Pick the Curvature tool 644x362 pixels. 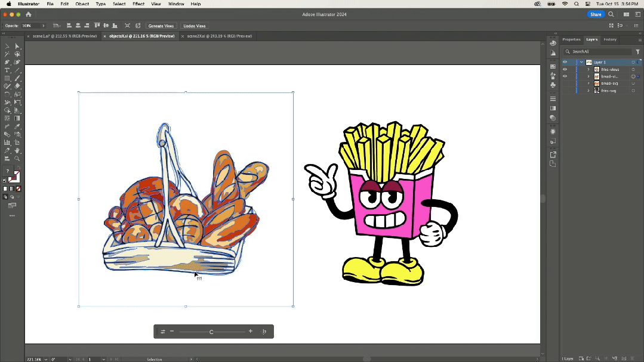click(17, 62)
